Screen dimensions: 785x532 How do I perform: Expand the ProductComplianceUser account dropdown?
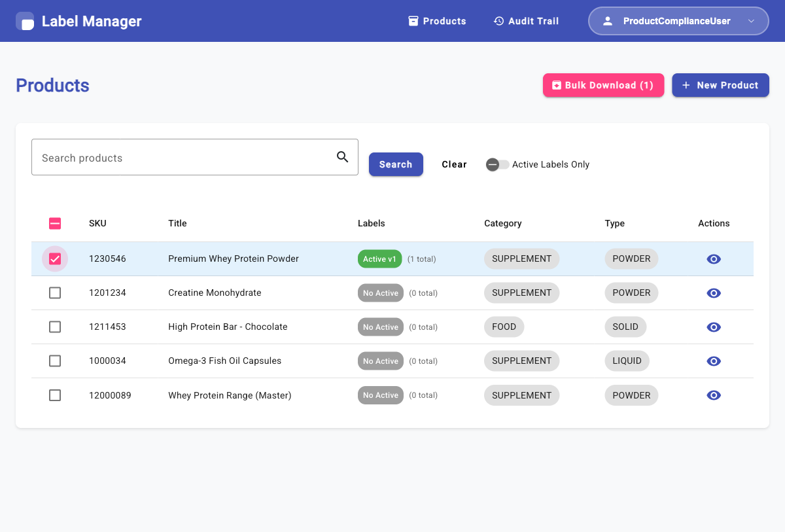point(751,21)
